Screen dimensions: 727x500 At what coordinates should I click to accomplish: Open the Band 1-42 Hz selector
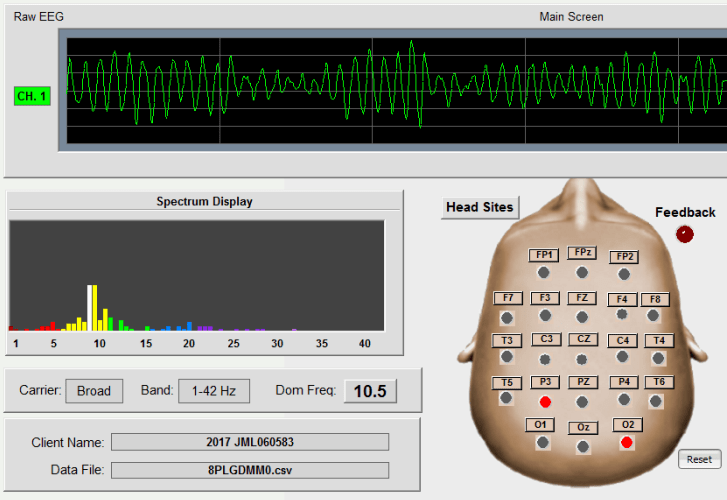click(214, 390)
